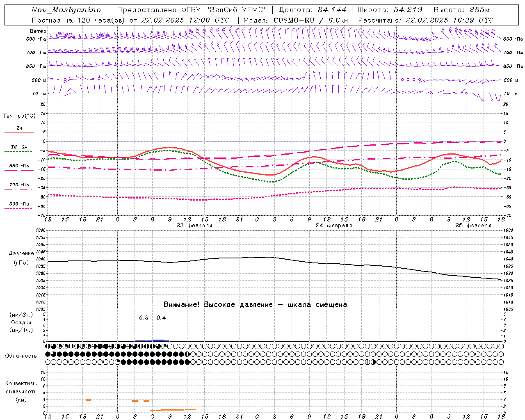Viewport: 525px width, 420px height.
Task: Click the 700 гПа legend dash-dot line sample
Action: tap(19, 189)
